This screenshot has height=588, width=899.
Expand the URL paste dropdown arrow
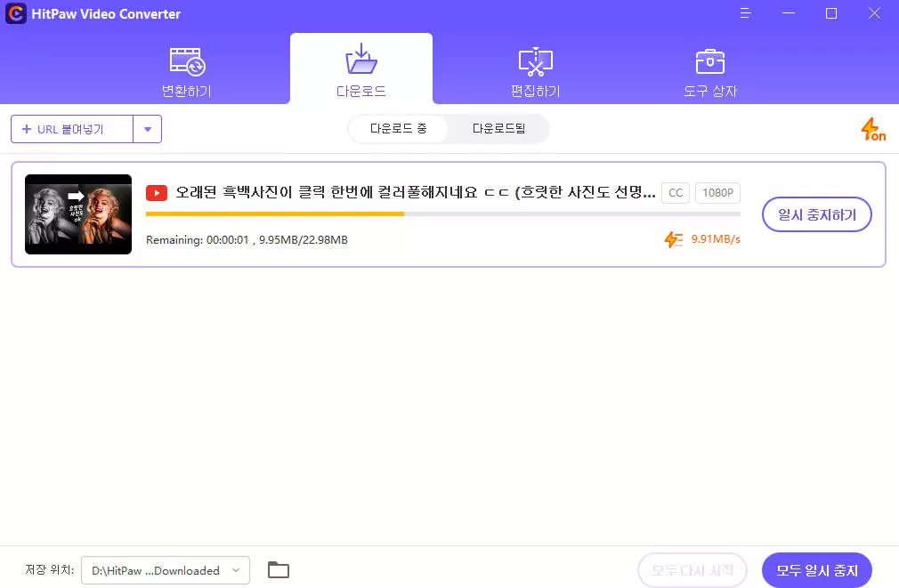147,129
